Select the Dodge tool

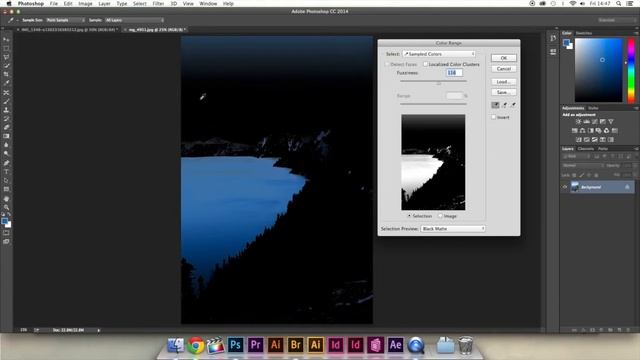(x=6, y=153)
